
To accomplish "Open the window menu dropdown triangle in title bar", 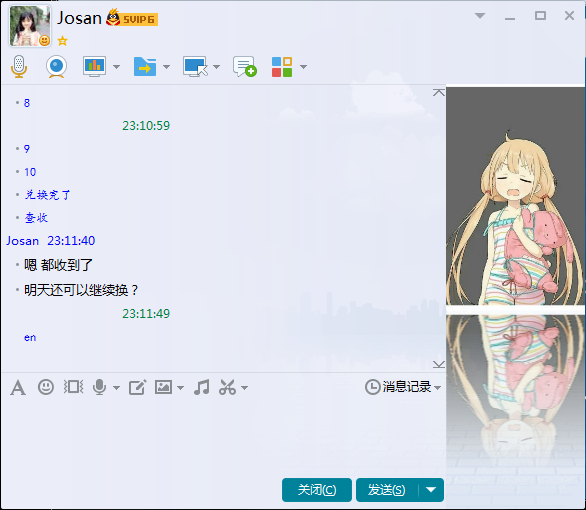I will tap(480, 16).
